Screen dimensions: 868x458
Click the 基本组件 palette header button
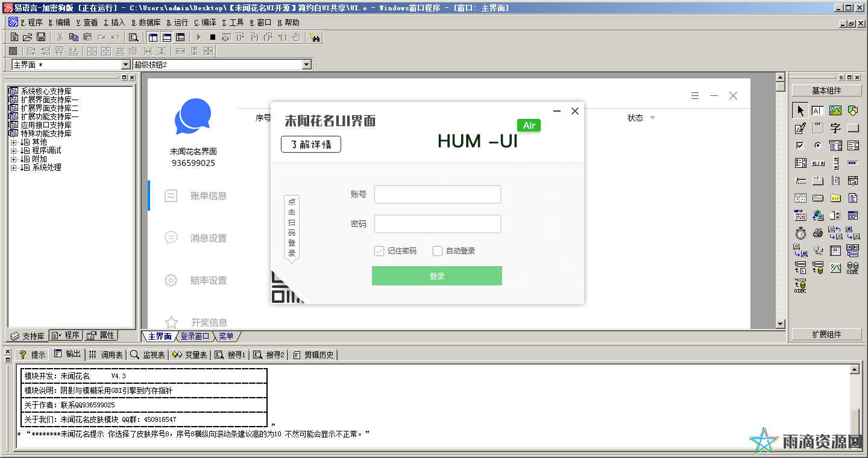[826, 91]
